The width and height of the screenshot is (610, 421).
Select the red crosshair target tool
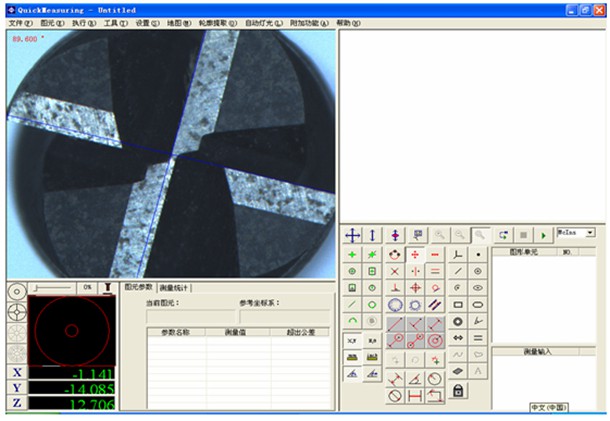point(415,288)
